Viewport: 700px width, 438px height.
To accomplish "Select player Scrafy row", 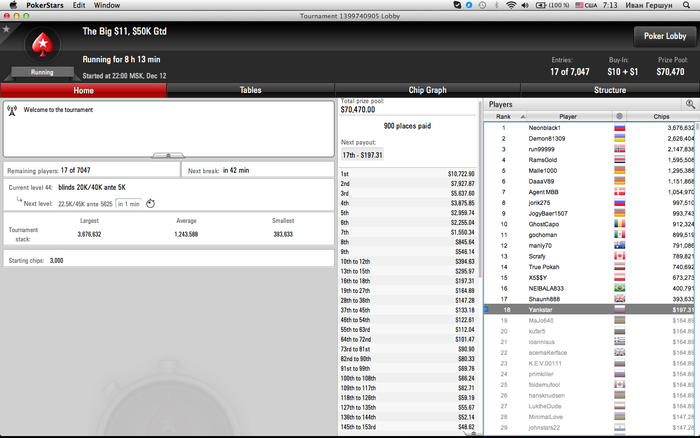I will pyautogui.click(x=589, y=256).
